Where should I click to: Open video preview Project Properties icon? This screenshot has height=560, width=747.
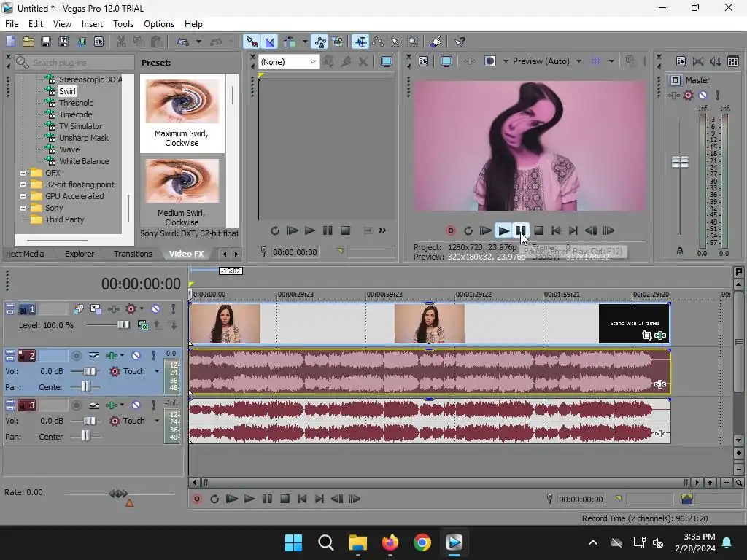coord(424,61)
